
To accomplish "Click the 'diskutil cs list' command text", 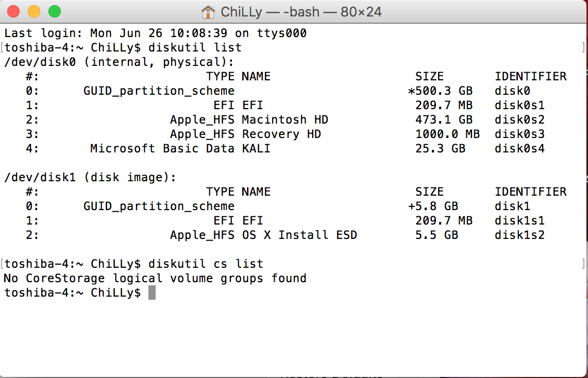I will (206, 264).
